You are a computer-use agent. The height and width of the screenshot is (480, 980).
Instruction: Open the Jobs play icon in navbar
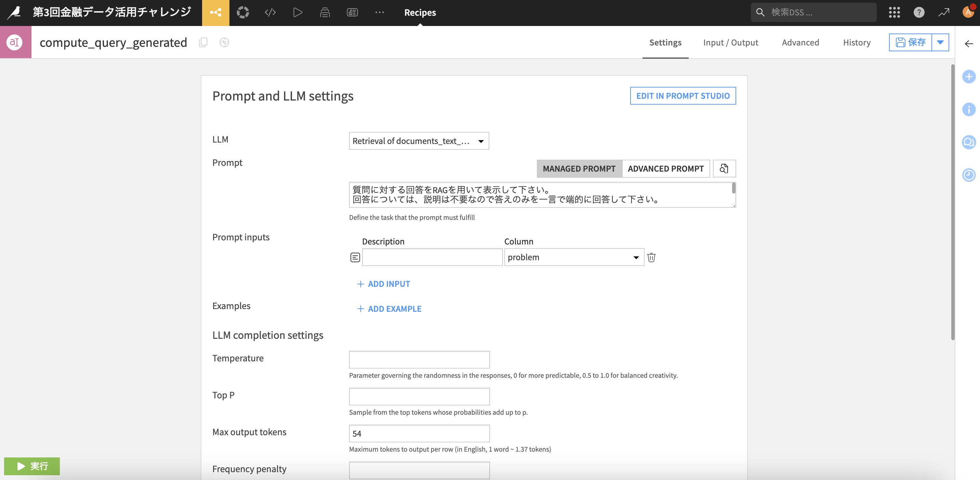click(x=297, y=13)
